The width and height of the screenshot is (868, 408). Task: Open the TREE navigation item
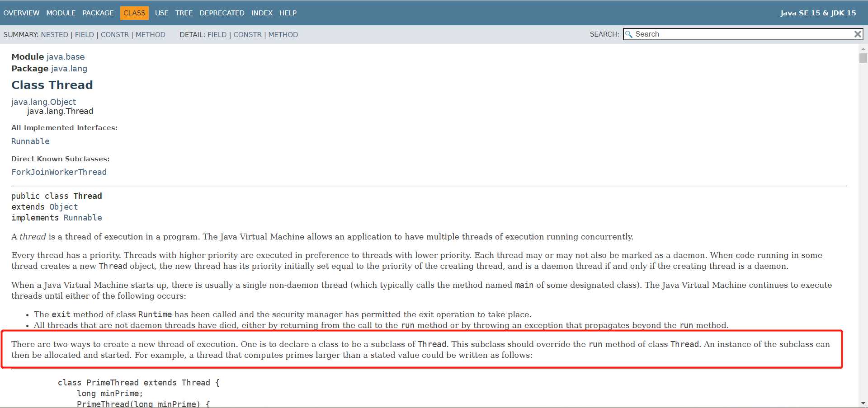(184, 13)
